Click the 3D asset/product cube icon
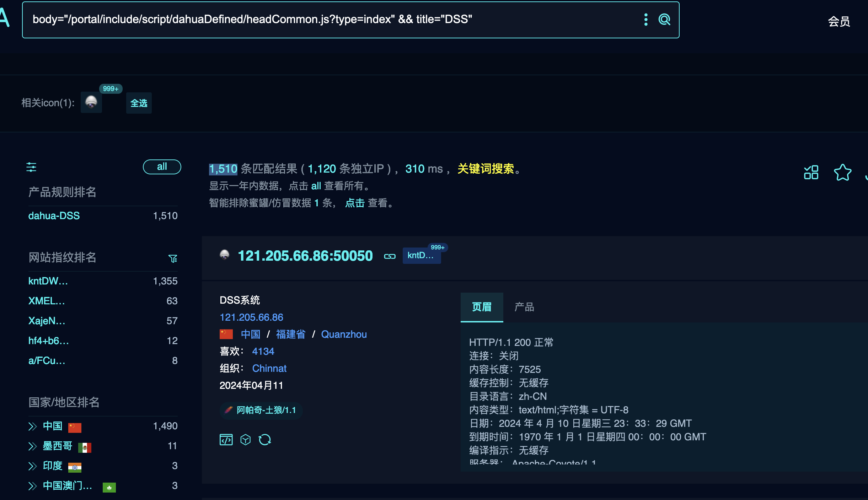Screen dimensions: 868x500 246,439
